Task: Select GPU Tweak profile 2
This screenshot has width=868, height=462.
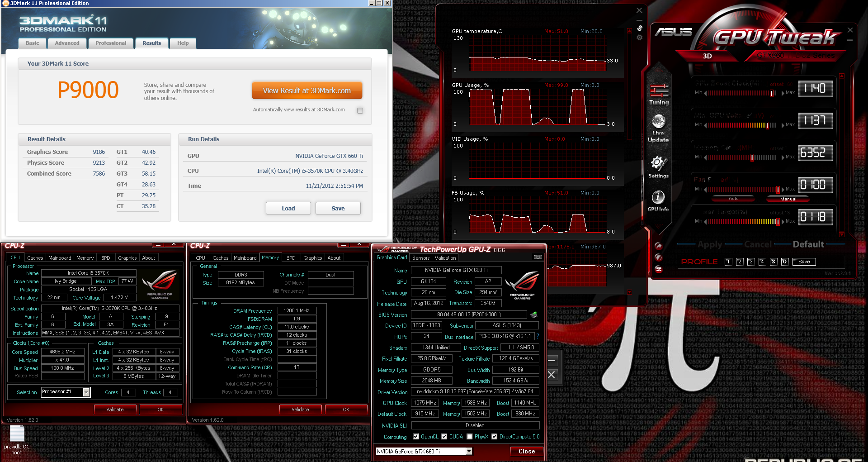Action: coord(739,262)
